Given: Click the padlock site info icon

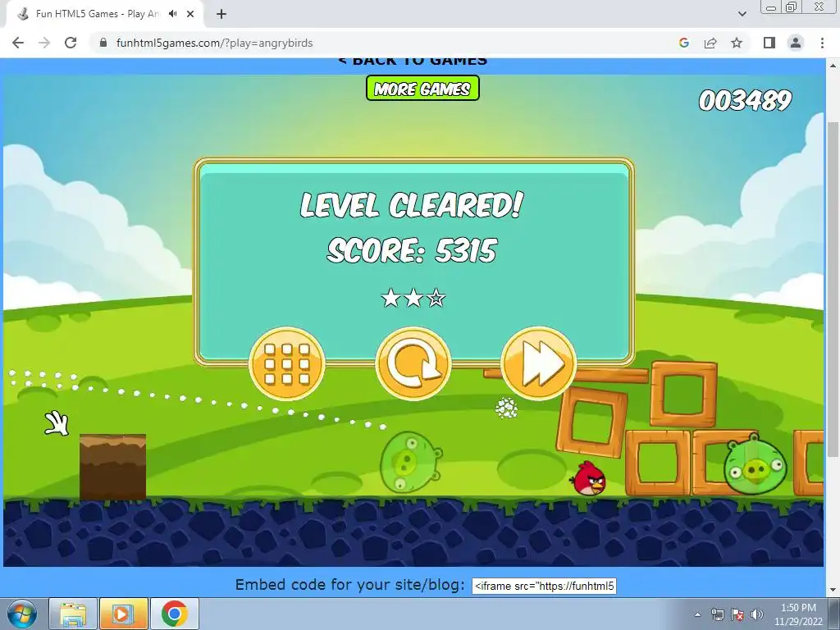Looking at the screenshot, I should [103, 43].
